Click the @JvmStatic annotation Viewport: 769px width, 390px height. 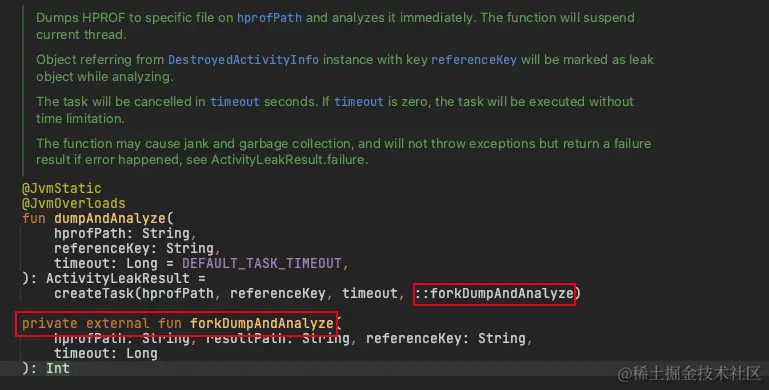[62, 188]
